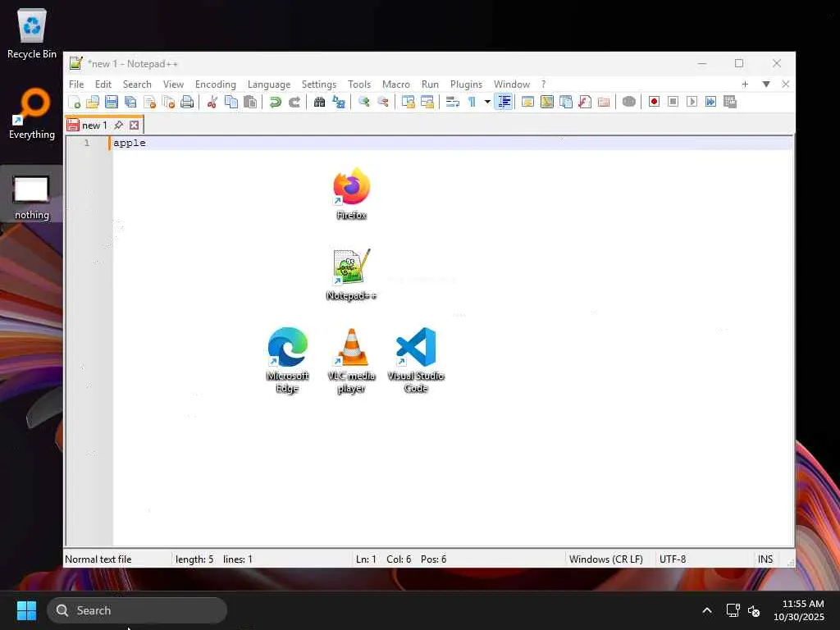Click the Close All documents icon

168,102
